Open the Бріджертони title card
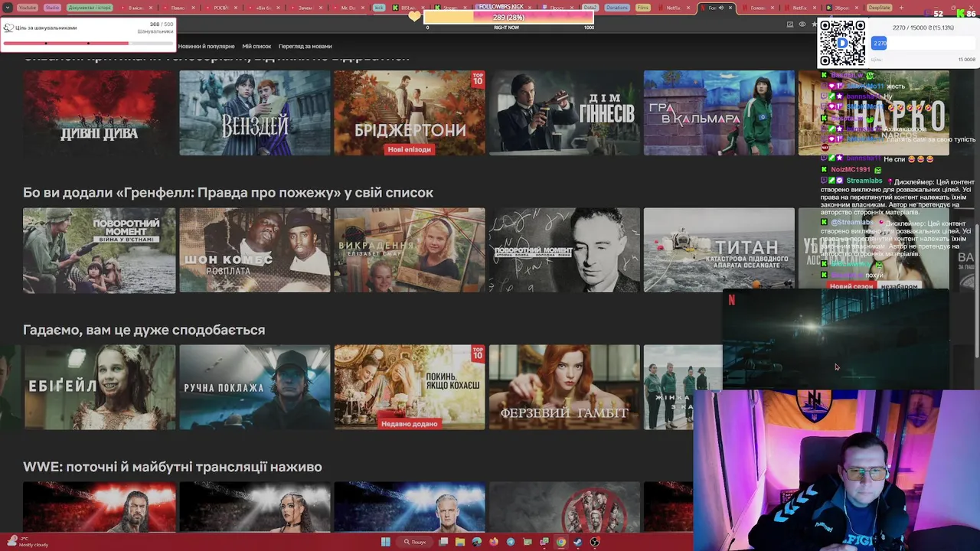 [410, 112]
